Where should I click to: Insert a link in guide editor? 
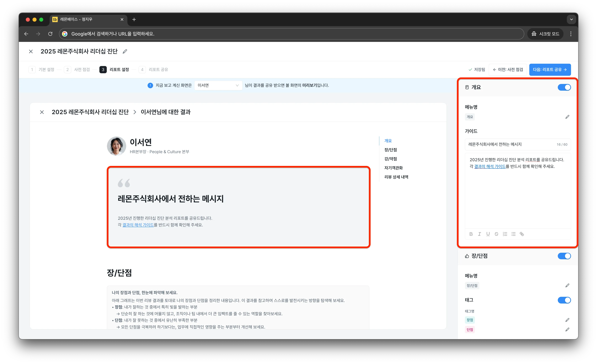click(522, 234)
